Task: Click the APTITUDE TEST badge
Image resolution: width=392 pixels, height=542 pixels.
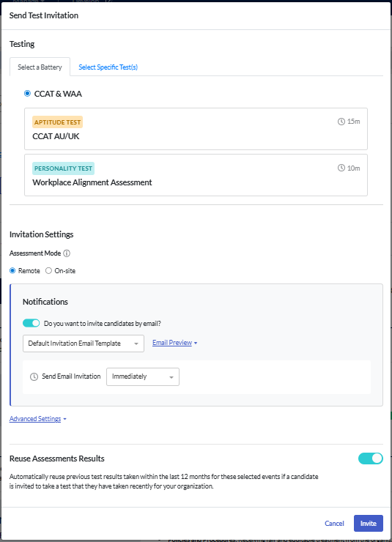Action: 57,122
